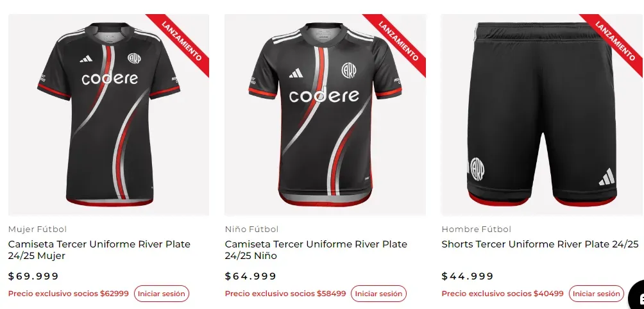Click the Lanzamiento ribbon on the women's jersey
The height and width of the screenshot is (309, 644).
click(182, 40)
